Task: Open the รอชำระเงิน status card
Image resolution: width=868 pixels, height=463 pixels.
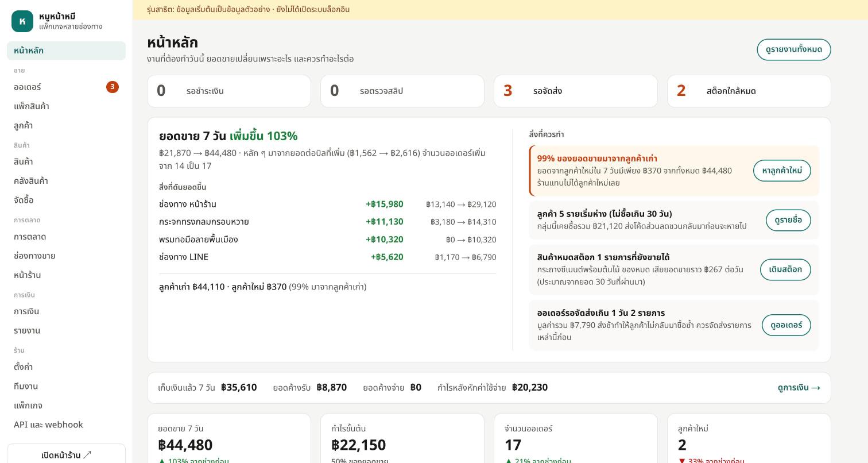Action: click(x=229, y=91)
